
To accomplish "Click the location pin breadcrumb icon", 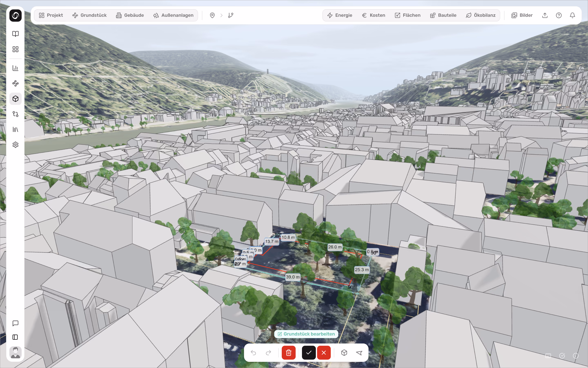I will coord(212,15).
